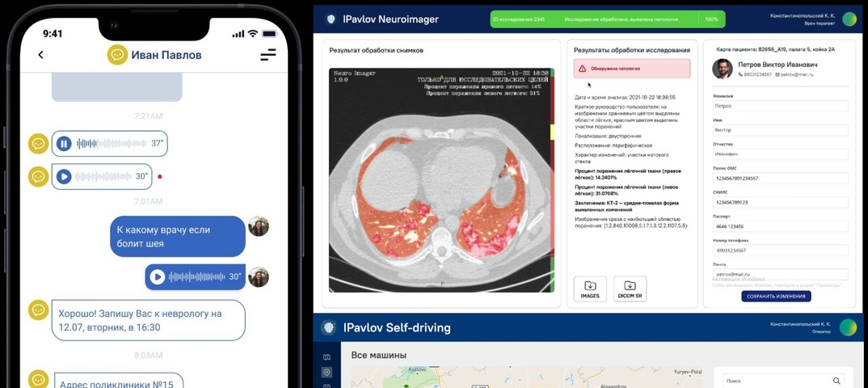Focus the Фамилия field containing Петров

pos(780,106)
